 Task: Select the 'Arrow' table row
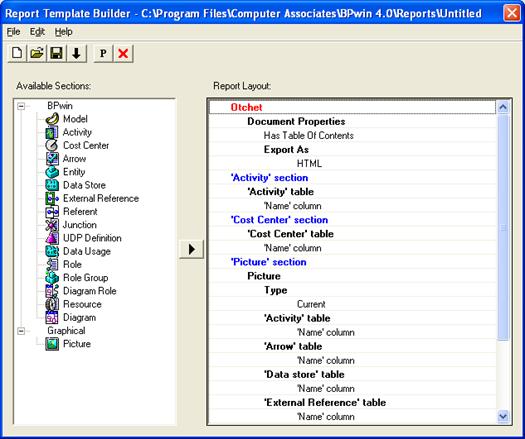pos(352,347)
